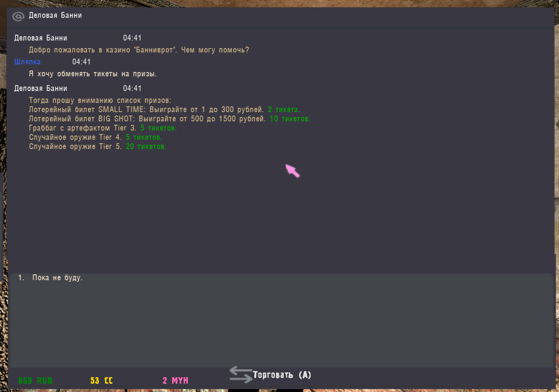Click the Случайное оружие Tier 5 entry
559x392 pixels.
point(76,147)
